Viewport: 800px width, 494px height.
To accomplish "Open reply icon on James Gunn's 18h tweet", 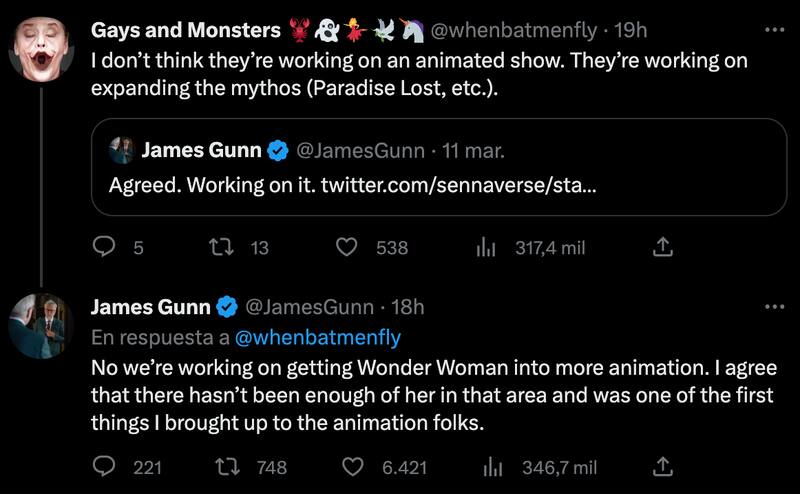I will coord(105,466).
